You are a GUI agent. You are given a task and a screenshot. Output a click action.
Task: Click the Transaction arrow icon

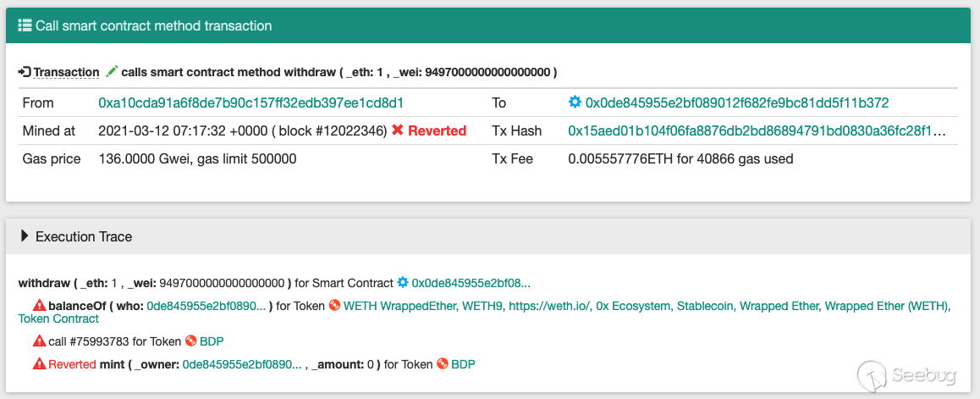25,72
